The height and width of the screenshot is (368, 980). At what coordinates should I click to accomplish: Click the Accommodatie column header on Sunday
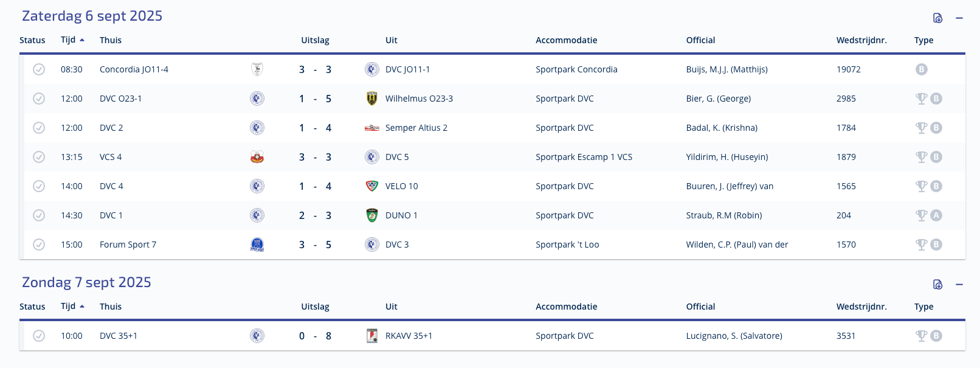(566, 307)
